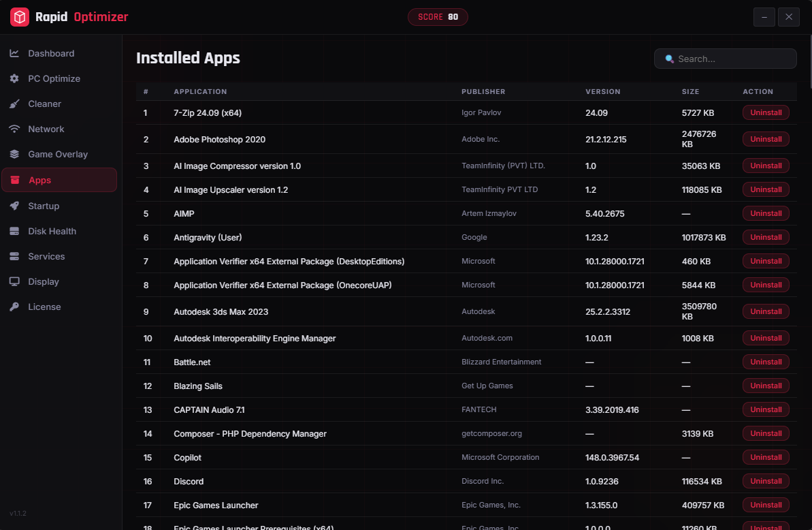Uninstall Battle.net
This screenshot has width=812, height=530.
pyautogui.click(x=766, y=362)
